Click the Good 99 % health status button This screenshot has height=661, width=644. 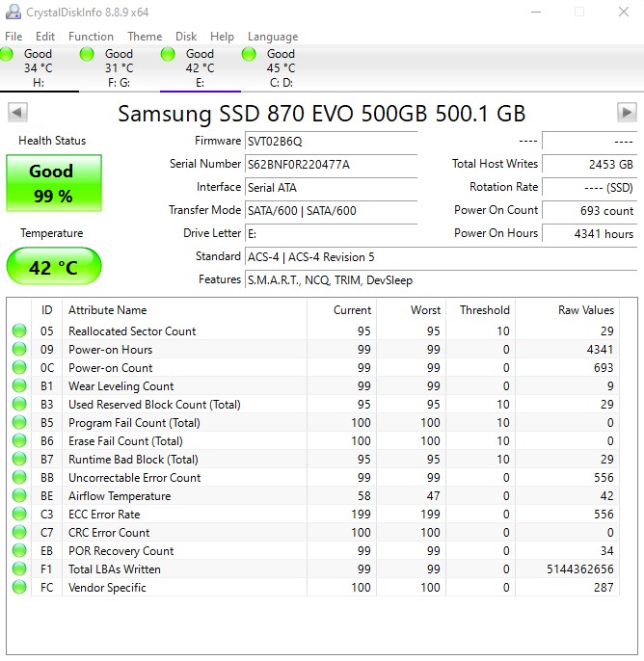click(54, 183)
